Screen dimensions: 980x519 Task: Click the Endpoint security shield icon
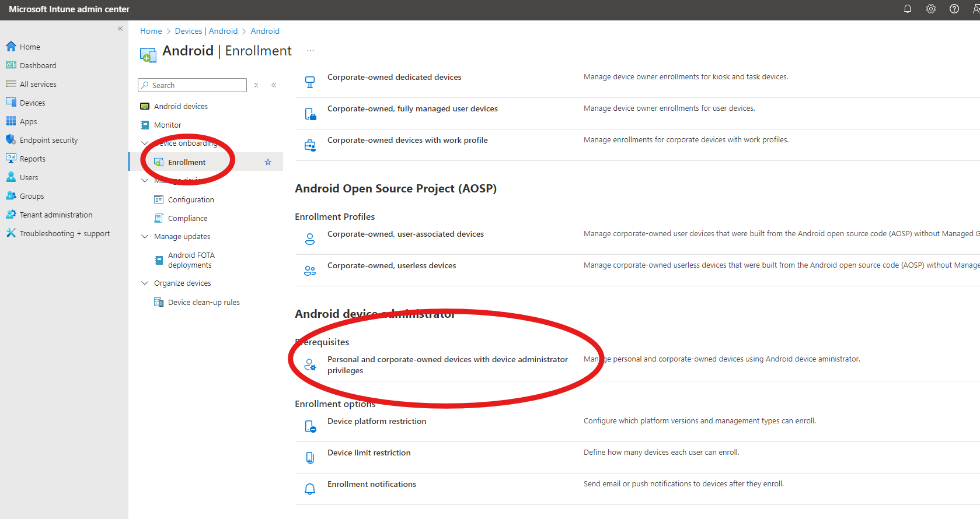[11, 140]
